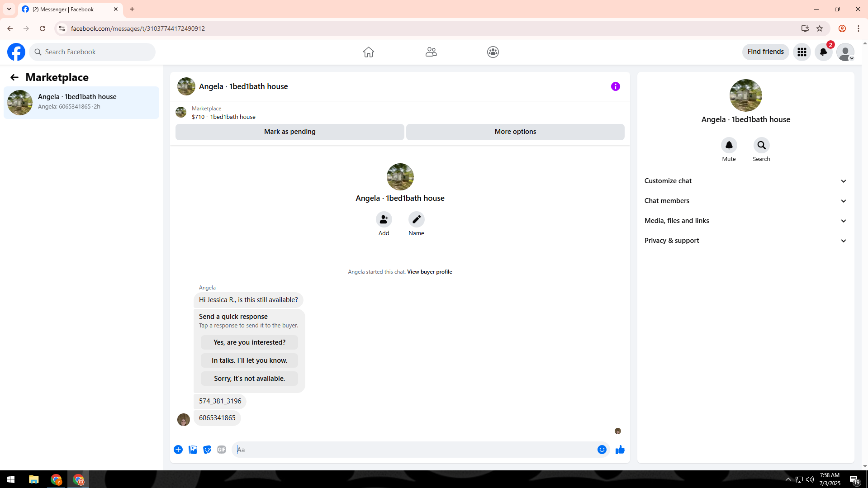868x488 pixels.
Task: Open the Groups icon in top navigation
Action: 493,52
